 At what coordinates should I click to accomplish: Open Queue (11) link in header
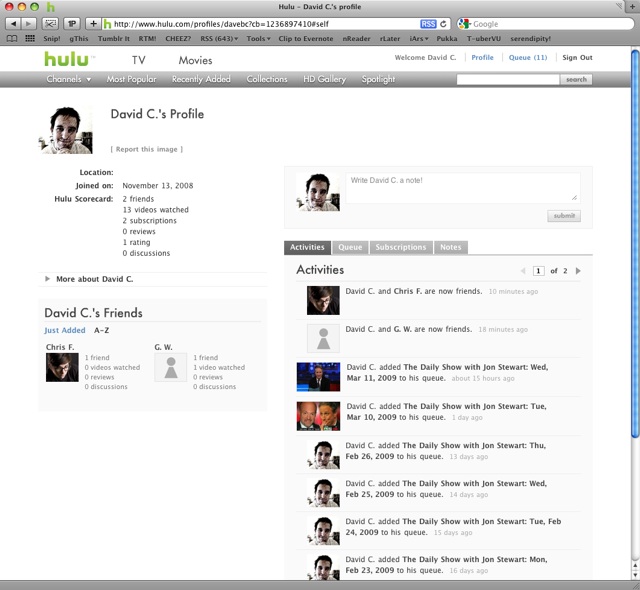click(528, 58)
